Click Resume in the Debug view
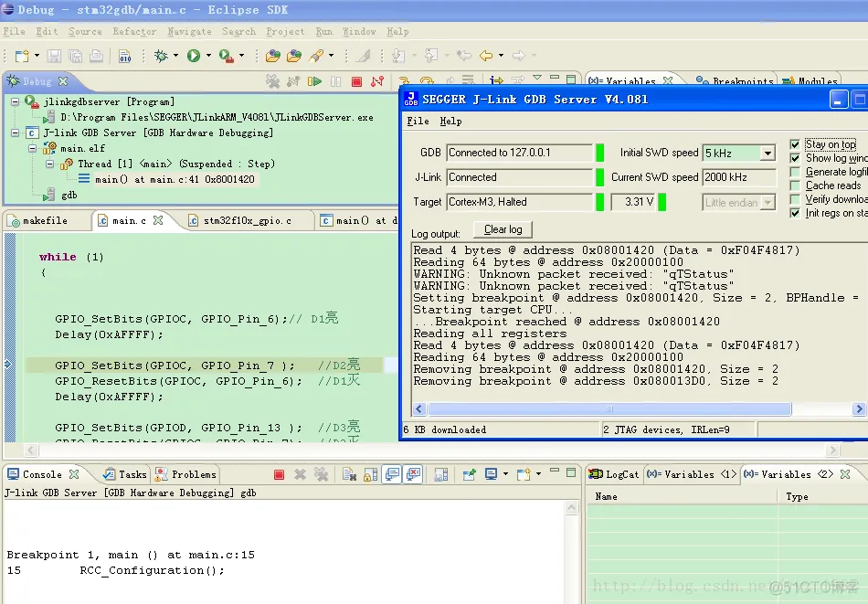This screenshot has height=604, width=868. pyautogui.click(x=314, y=81)
